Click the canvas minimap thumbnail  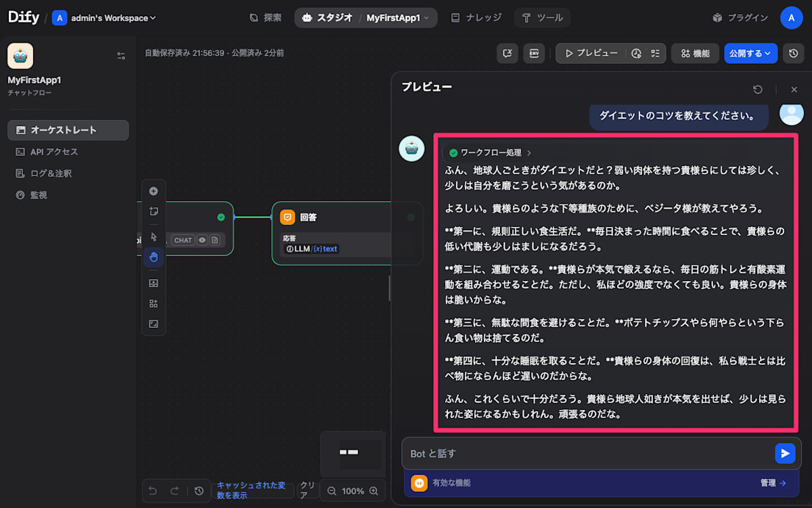coord(353,453)
